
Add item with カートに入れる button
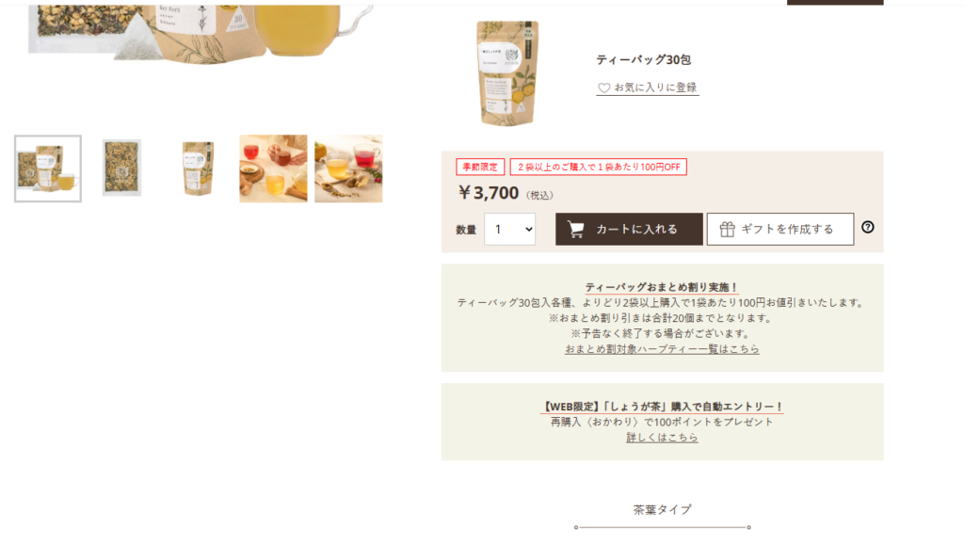point(629,230)
